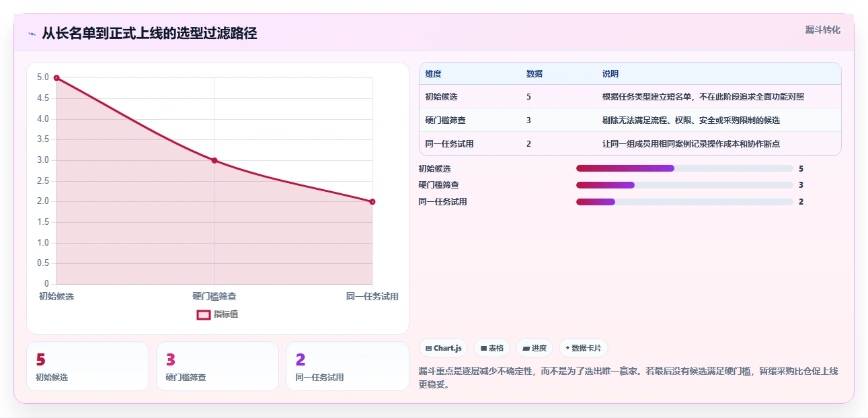Click the description starting 剔除无法满足流程

click(x=691, y=120)
